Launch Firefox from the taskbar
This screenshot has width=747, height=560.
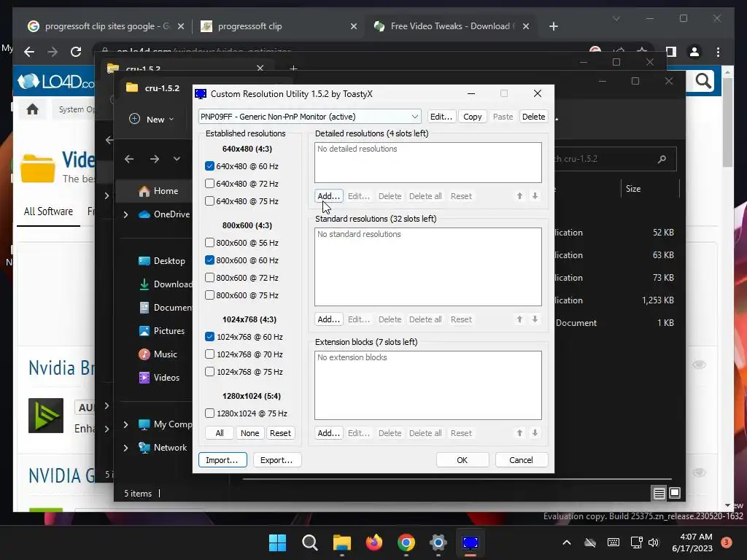374,542
